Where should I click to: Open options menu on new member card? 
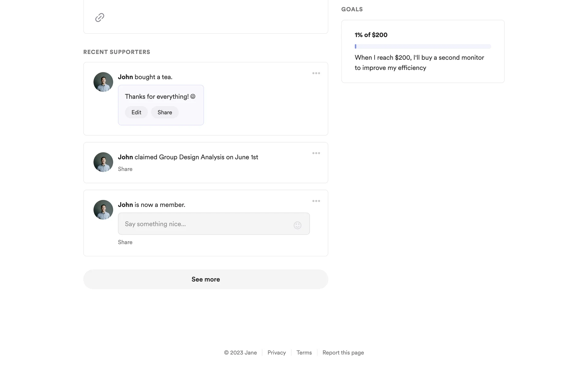316,201
